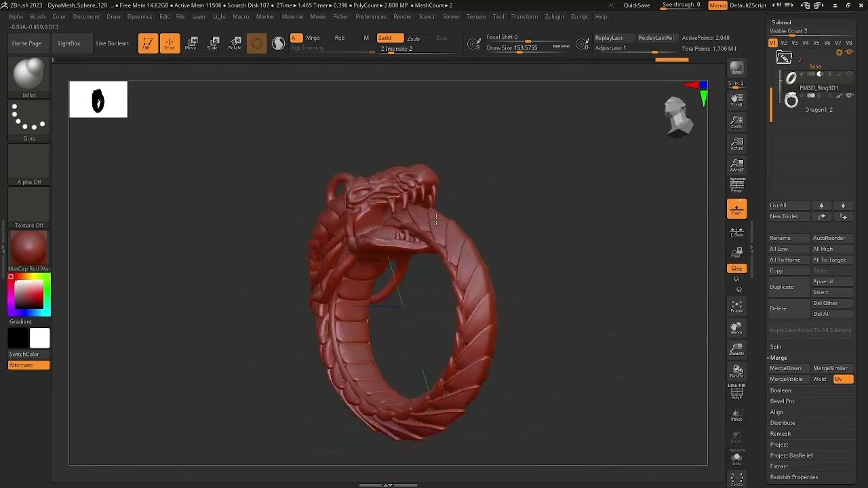Image resolution: width=868 pixels, height=488 pixels.
Task: Enable Local Symmetry with the L.Sym icon
Action: (736, 232)
